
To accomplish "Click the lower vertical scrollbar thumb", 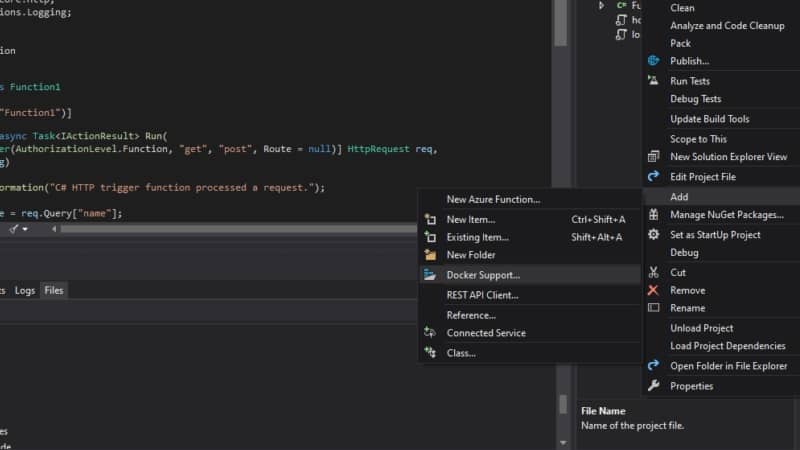I will [563, 405].
